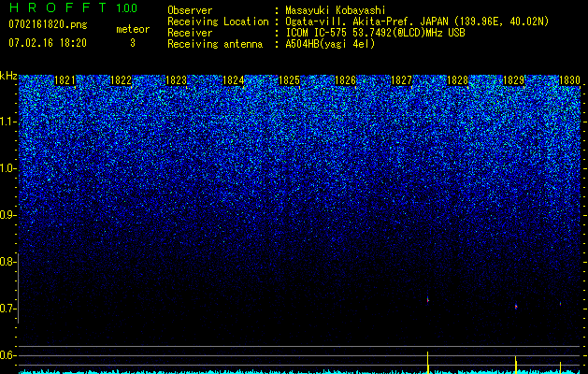Click the meteor count label
Image resolution: width=588 pixels, height=374 pixels.
(133, 29)
